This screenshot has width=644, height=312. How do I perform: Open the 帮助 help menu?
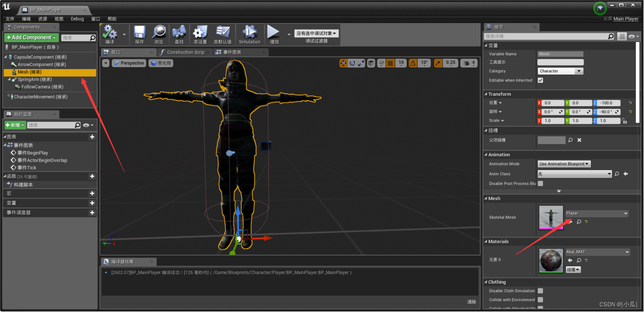112,19
